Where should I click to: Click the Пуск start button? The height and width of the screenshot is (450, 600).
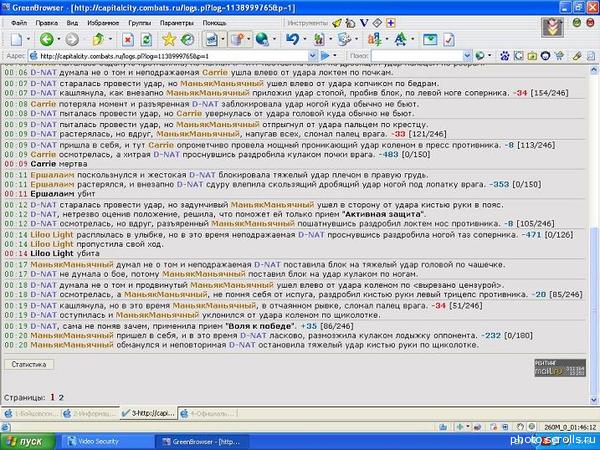pos(28,442)
